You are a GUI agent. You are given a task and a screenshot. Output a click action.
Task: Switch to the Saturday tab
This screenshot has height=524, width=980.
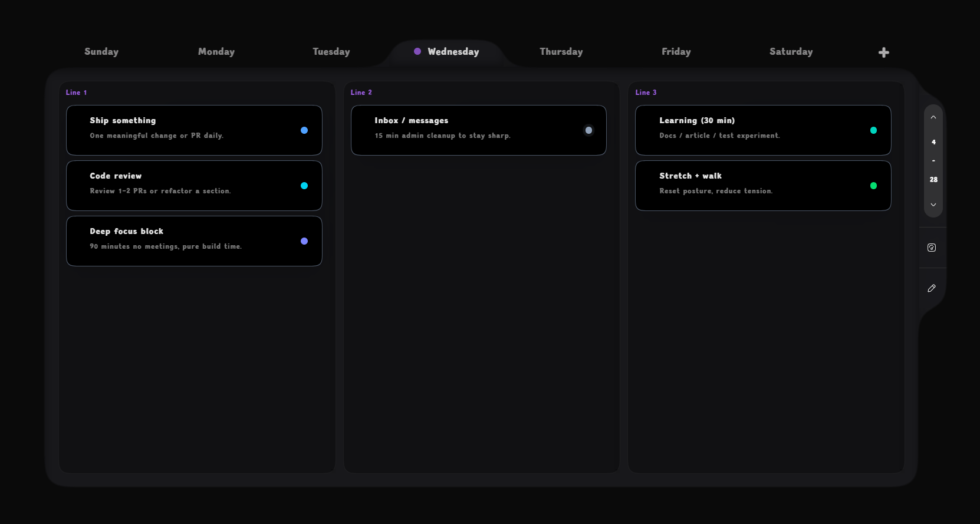pyautogui.click(x=791, y=52)
